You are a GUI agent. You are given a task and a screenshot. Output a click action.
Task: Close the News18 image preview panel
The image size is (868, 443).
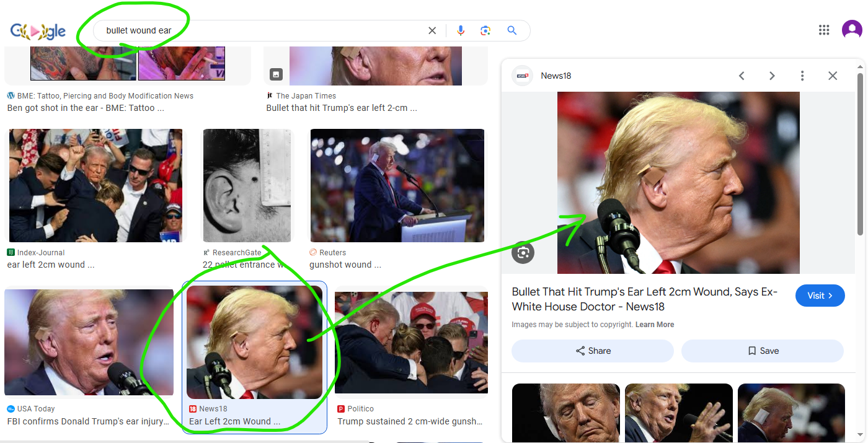[x=833, y=76]
